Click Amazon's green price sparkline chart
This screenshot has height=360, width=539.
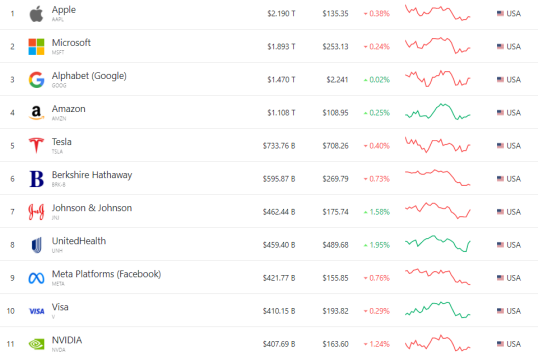(438, 112)
